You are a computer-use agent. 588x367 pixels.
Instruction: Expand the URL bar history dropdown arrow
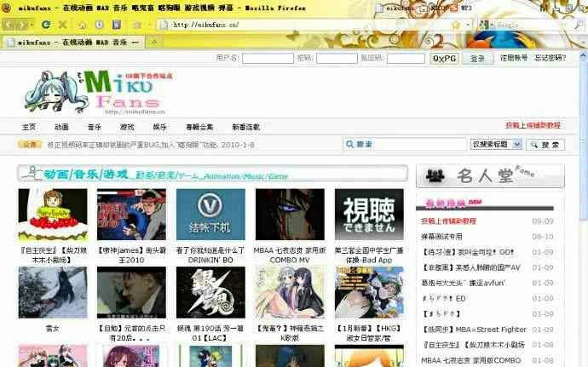[x=468, y=25]
